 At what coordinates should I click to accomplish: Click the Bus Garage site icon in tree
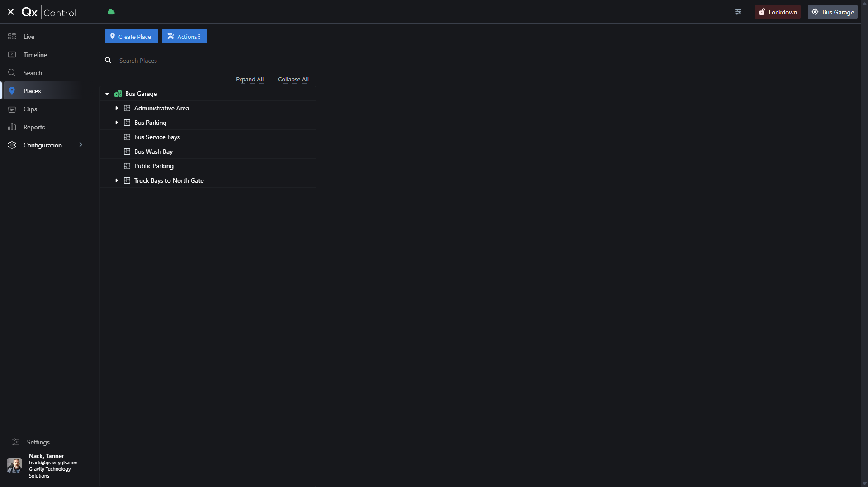click(x=118, y=94)
